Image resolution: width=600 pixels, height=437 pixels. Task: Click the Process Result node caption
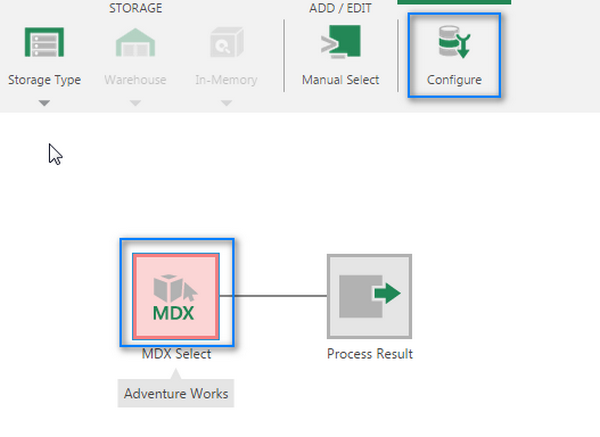pyautogui.click(x=369, y=353)
